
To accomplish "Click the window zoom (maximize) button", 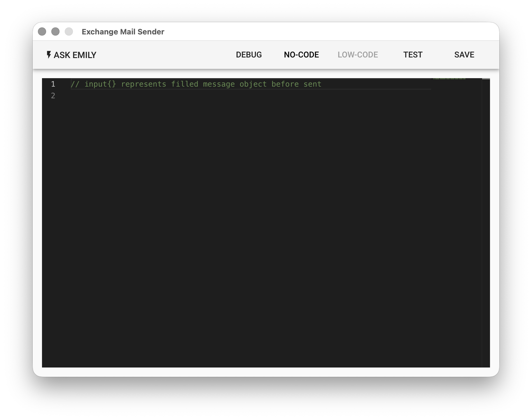I will [x=69, y=32].
